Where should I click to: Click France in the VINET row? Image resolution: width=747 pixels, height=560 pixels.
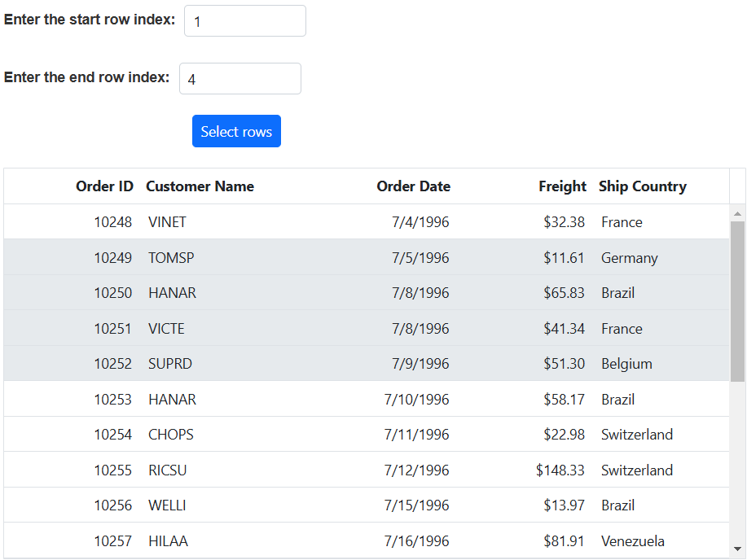(x=622, y=222)
